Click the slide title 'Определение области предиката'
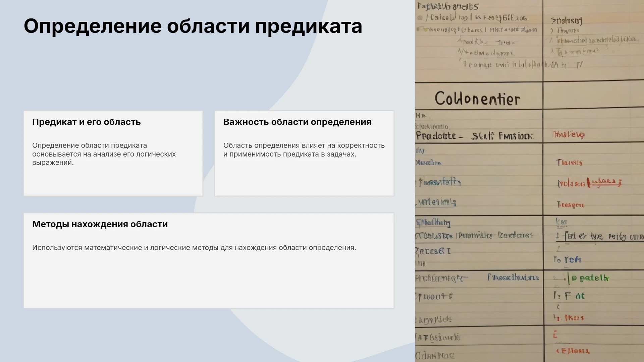Screen dimensions: 644x362 point(193,26)
